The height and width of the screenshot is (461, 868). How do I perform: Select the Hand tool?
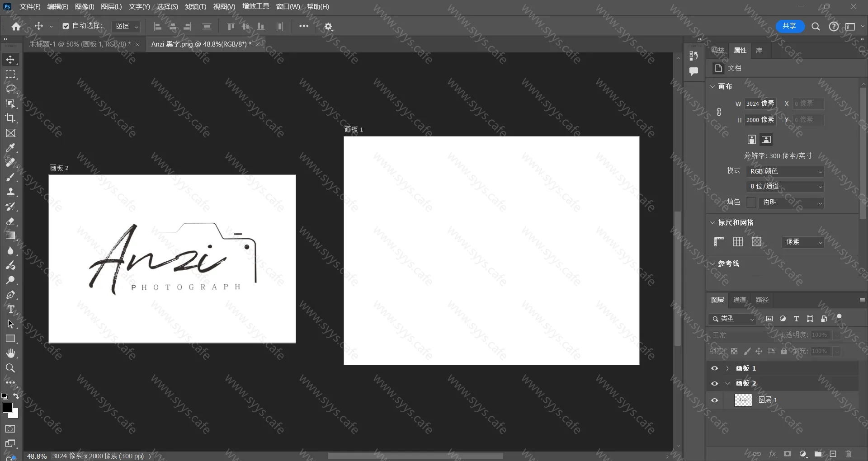10,353
